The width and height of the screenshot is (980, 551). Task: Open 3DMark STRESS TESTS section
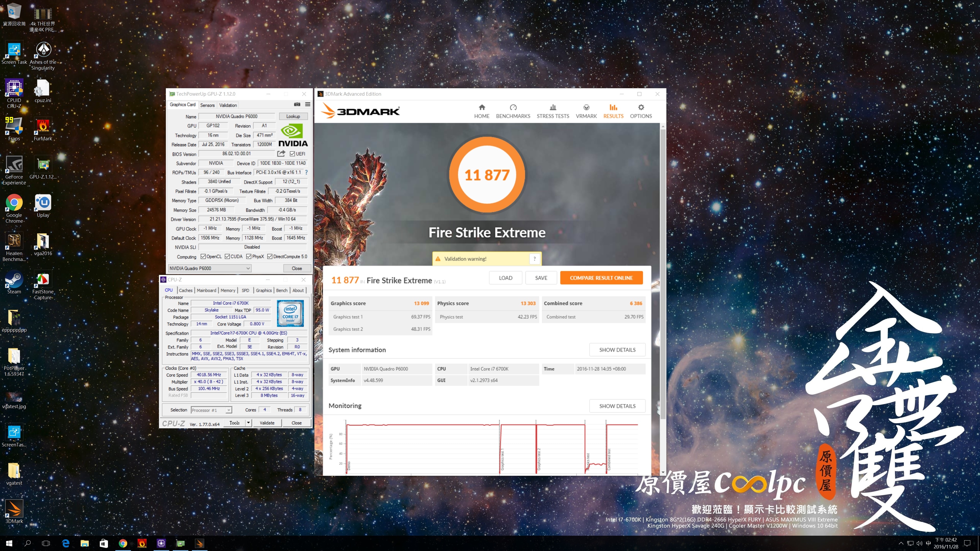tap(553, 111)
